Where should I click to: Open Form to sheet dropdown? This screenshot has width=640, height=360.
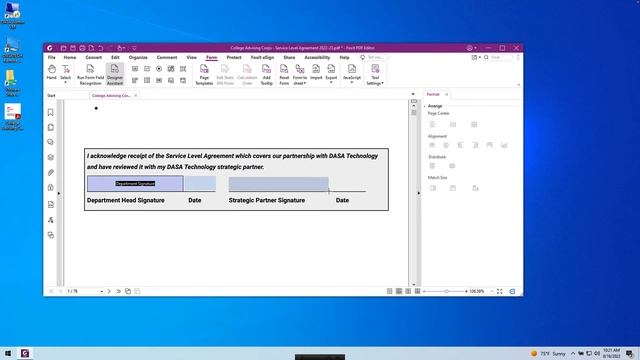tap(300, 74)
